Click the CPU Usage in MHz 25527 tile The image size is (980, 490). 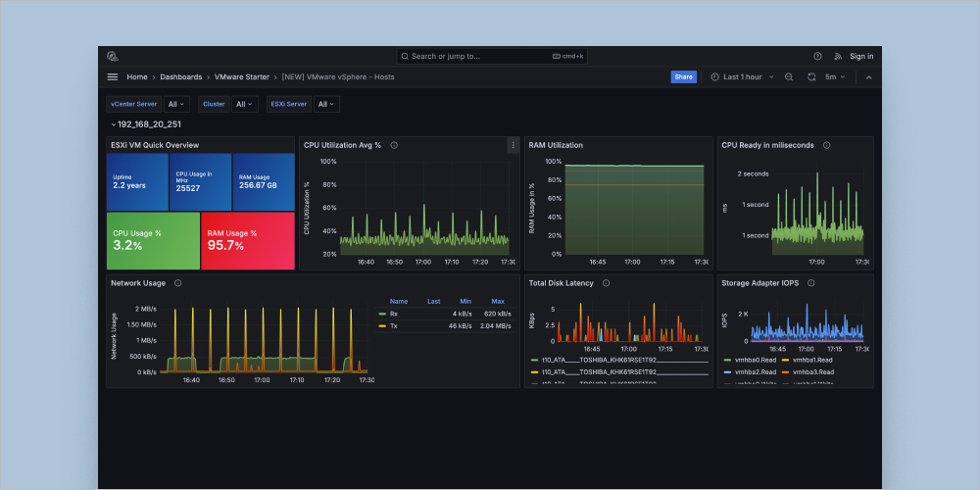(201, 182)
